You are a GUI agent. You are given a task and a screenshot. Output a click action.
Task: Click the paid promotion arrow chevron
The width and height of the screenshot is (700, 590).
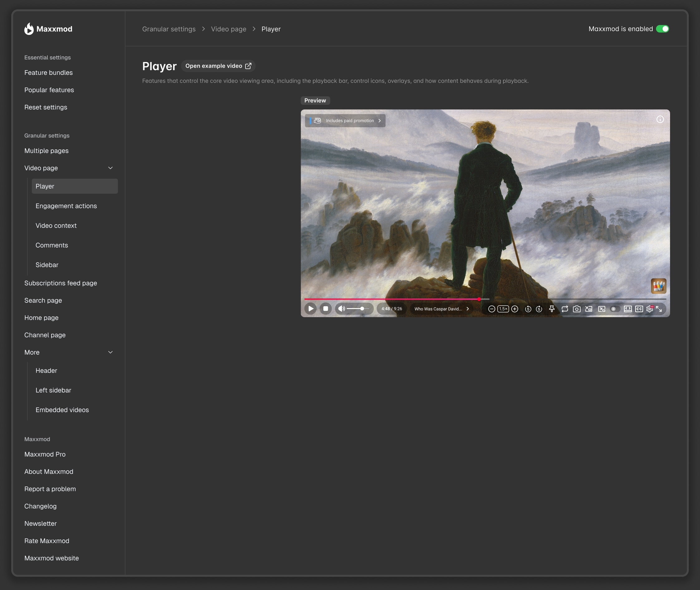pos(379,121)
